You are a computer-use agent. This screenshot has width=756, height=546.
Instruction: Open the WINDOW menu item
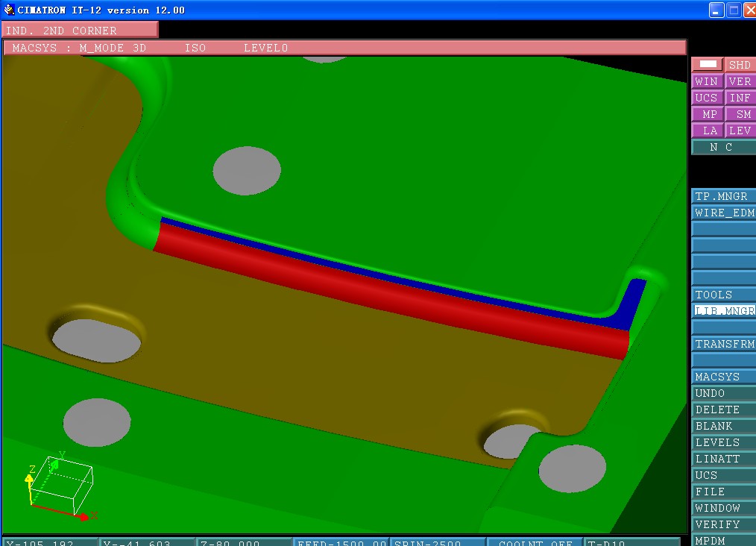(x=724, y=508)
